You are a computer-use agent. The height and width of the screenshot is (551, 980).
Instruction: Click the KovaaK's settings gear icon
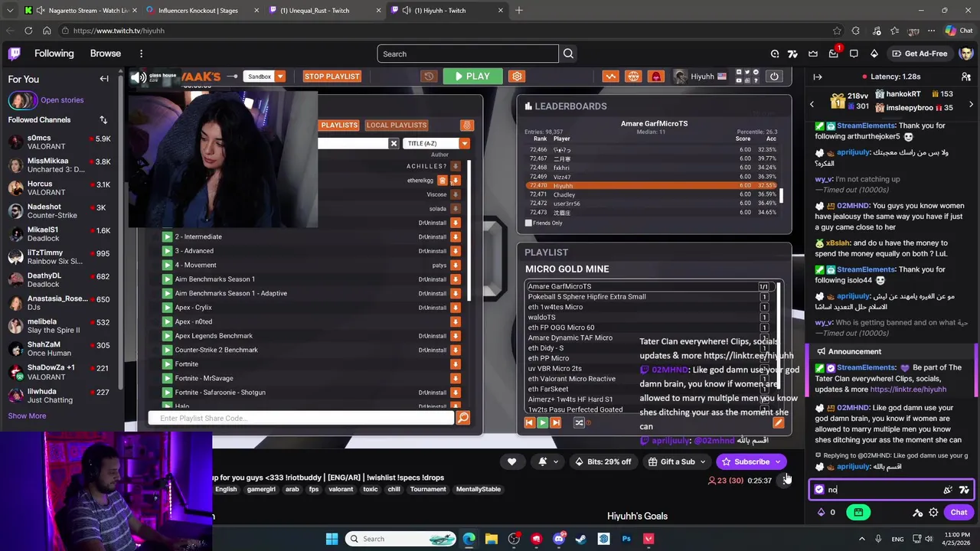pyautogui.click(x=517, y=77)
